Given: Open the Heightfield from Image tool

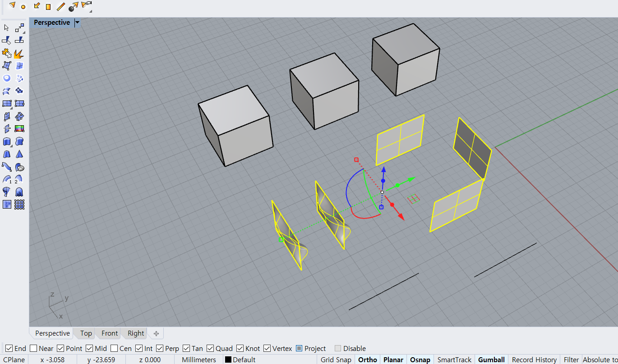Looking at the screenshot, I should coord(6,205).
